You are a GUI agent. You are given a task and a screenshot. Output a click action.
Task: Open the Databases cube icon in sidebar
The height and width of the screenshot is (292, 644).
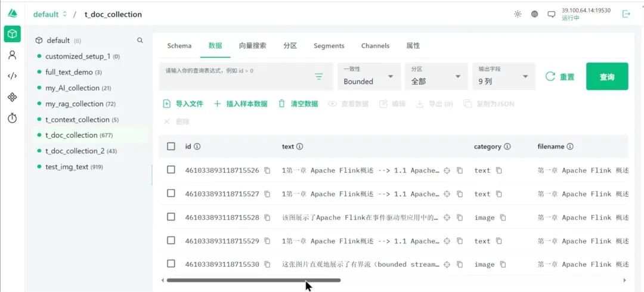coord(13,34)
